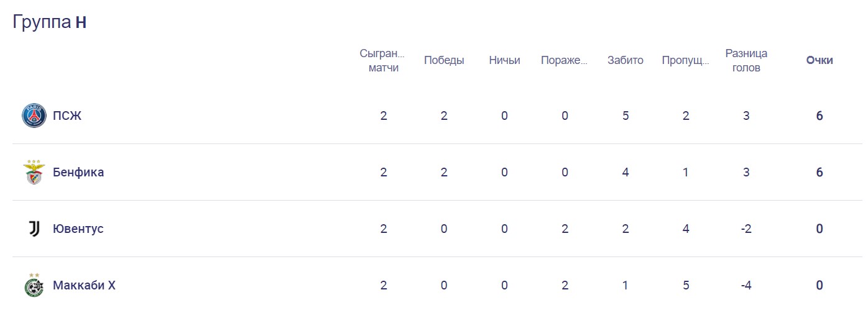Click Juventus goal difference of -2
Image resolution: width=868 pixels, height=318 pixels.
point(746,229)
